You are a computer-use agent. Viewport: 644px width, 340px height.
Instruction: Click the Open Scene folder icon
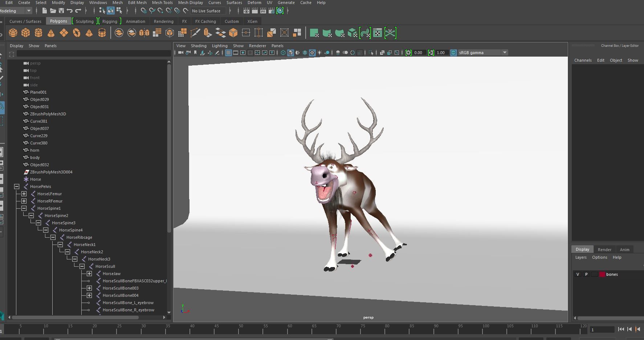pyautogui.click(x=53, y=11)
